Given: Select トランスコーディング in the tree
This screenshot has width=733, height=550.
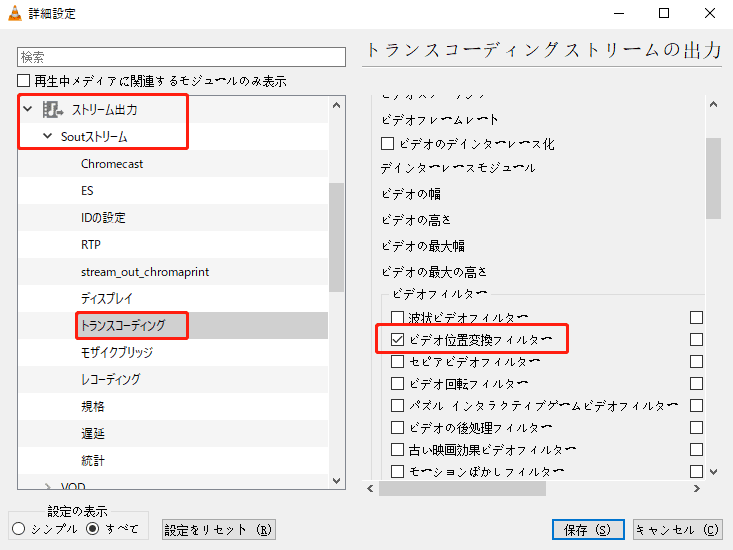Looking at the screenshot, I should pyautogui.click(x=123, y=325).
